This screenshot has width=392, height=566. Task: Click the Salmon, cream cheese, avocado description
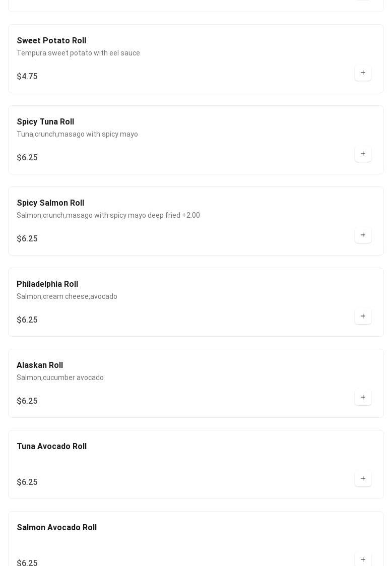(67, 297)
